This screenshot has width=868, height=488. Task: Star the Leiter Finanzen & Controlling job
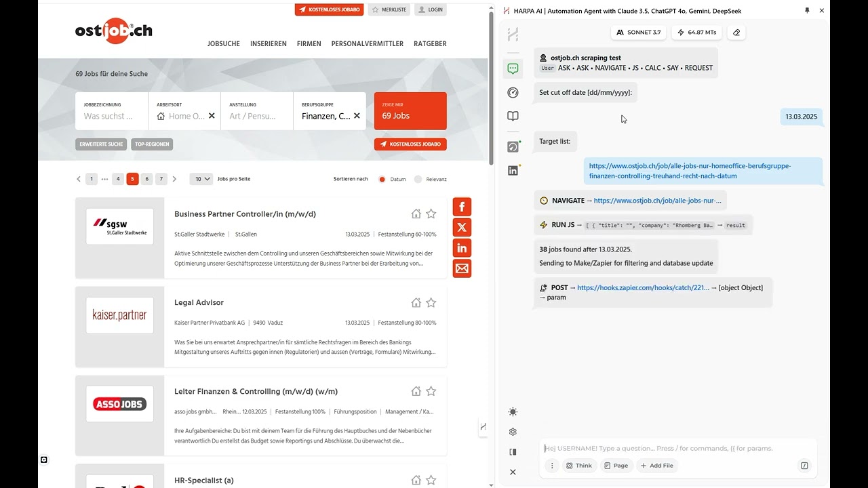431,391
